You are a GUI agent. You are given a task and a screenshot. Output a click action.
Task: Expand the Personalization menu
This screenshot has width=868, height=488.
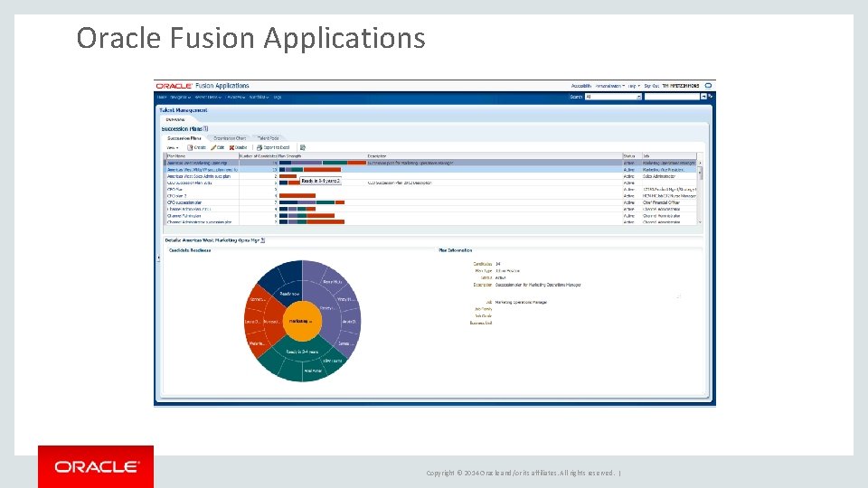[x=610, y=86]
